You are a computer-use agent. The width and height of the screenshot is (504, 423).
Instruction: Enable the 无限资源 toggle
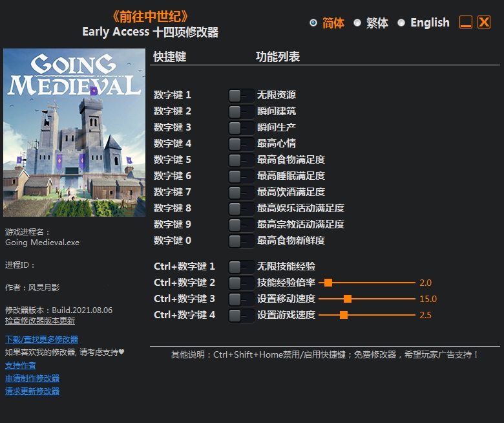(x=240, y=95)
